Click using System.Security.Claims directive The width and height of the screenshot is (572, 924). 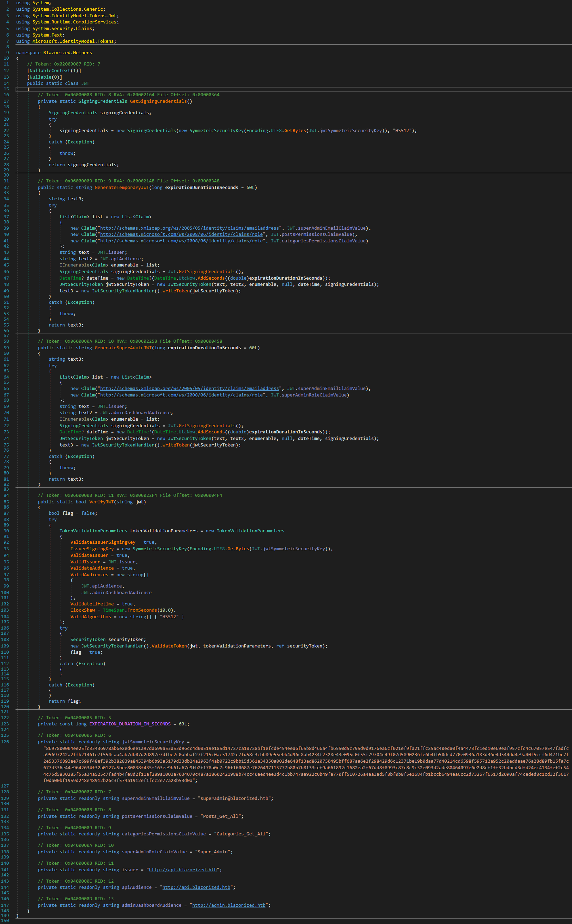point(55,28)
